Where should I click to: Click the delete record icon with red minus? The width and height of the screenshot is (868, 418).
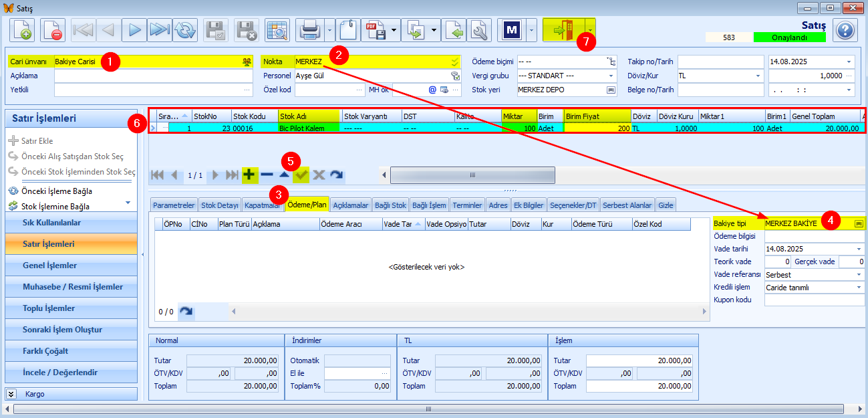tap(53, 30)
